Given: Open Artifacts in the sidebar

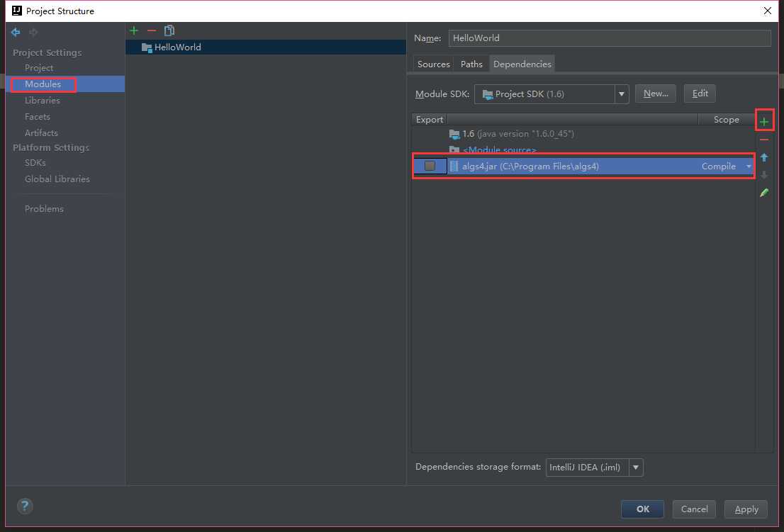Looking at the screenshot, I should click(42, 133).
